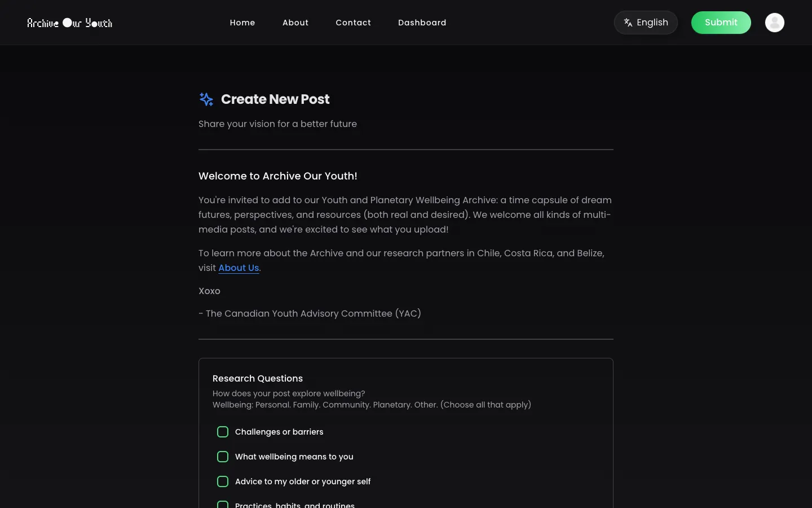
Task: Click the green Submit button
Action: [721, 23]
